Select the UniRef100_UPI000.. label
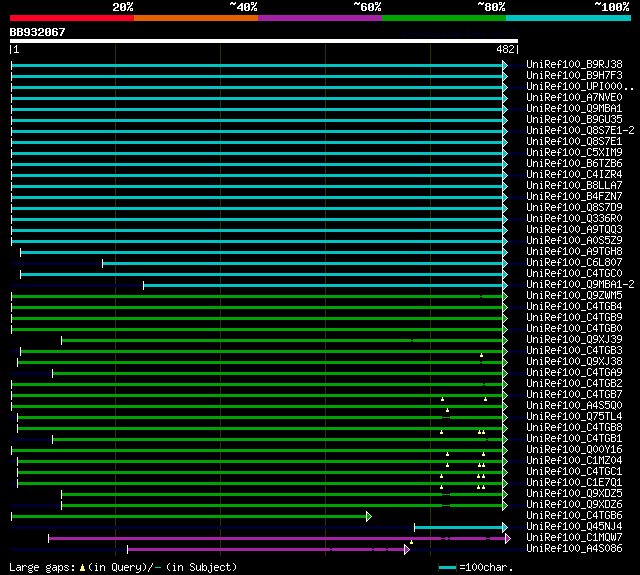 pyautogui.click(x=580, y=87)
